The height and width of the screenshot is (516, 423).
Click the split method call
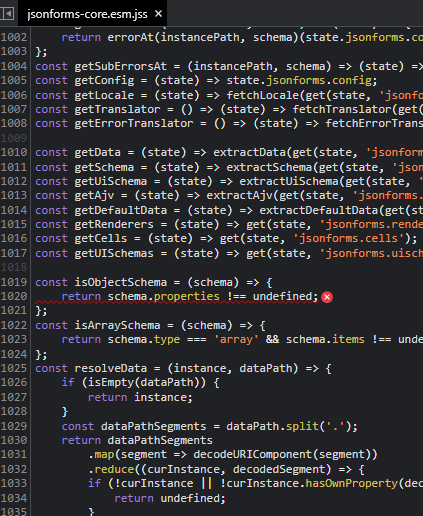coord(302,426)
